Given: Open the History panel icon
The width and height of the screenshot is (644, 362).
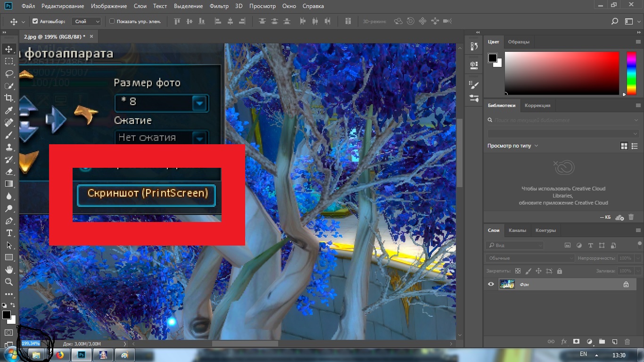Looking at the screenshot, I should (474, 46).
